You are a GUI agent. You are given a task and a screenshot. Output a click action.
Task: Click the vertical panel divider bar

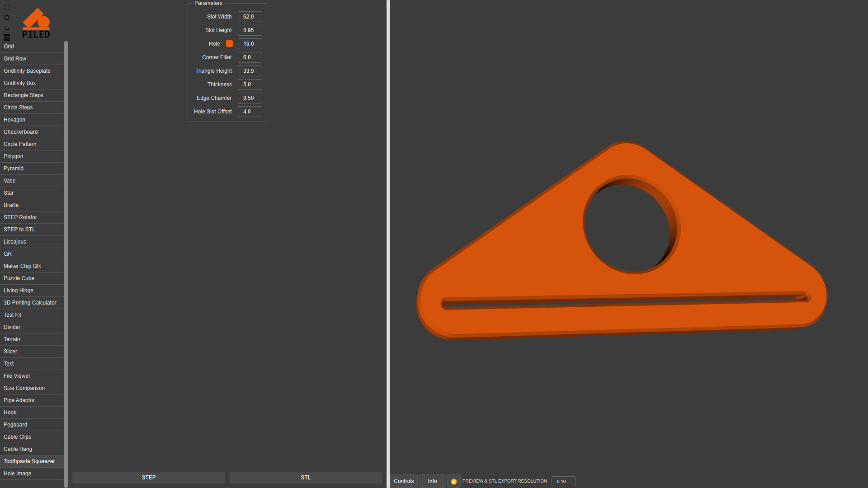pyautogui.click(x=388, y=244)
